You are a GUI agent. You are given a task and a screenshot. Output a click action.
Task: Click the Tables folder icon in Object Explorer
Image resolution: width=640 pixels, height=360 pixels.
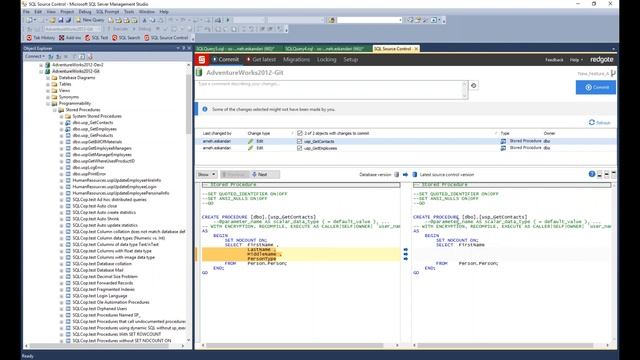tap(54, 84)
